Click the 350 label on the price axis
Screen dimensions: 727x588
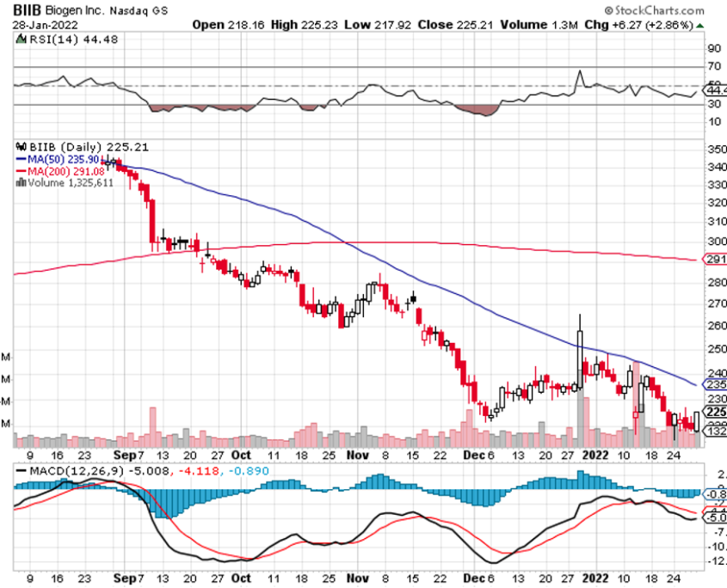coord(718,150)
